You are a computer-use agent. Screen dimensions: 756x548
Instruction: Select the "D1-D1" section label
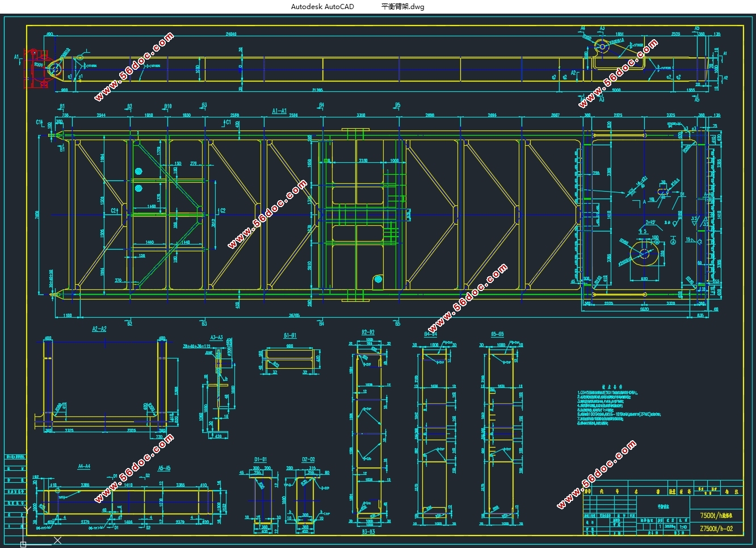(261, 460)
